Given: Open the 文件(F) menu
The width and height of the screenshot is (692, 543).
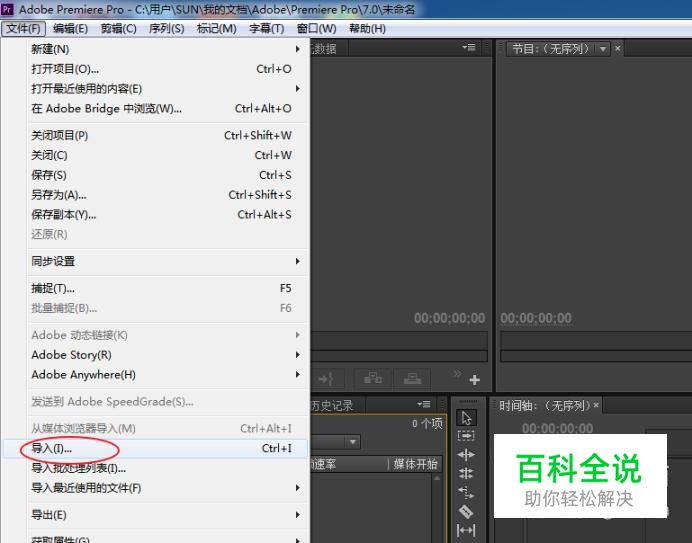Looking at the screenshot, I should pyautogui.click(x=23, y=29).
